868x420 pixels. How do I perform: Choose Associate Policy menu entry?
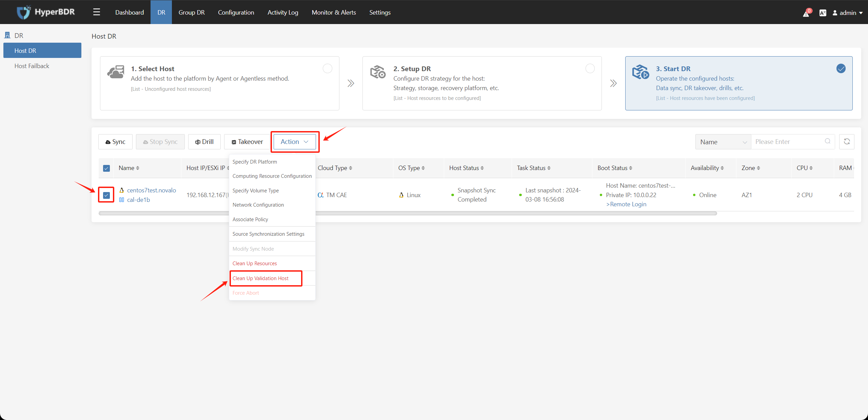click(272, 219)
